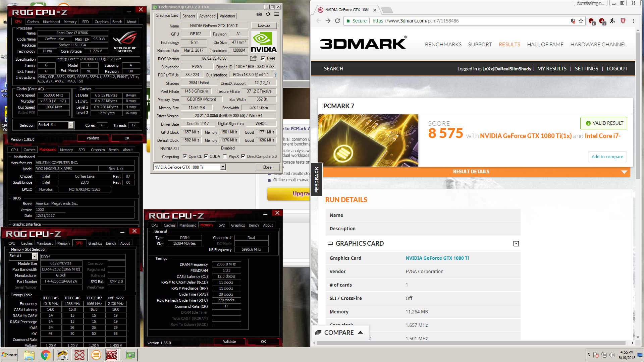Screen dimensions: 644x362
Task: Open the Chrome three-dot menu
Action: tap(633, 21)
